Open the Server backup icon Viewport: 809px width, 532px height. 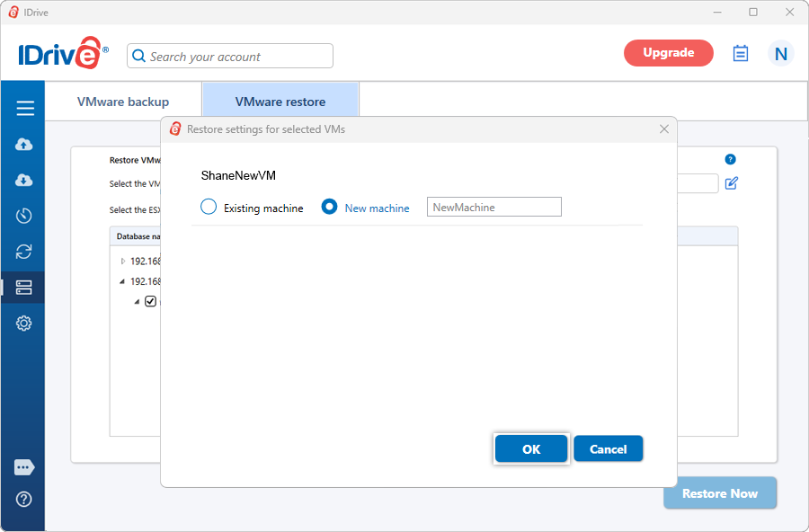[x=23, y=288]
